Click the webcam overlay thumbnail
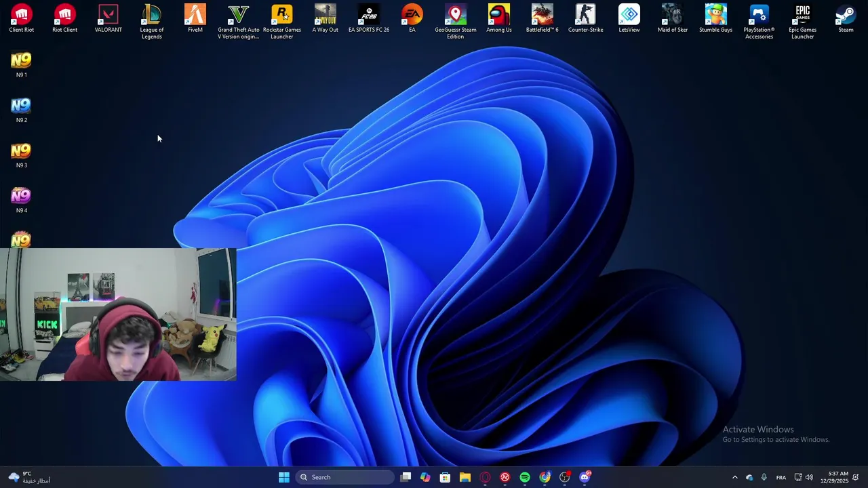This screenshot has height=488, width=868. pos(118,314)
